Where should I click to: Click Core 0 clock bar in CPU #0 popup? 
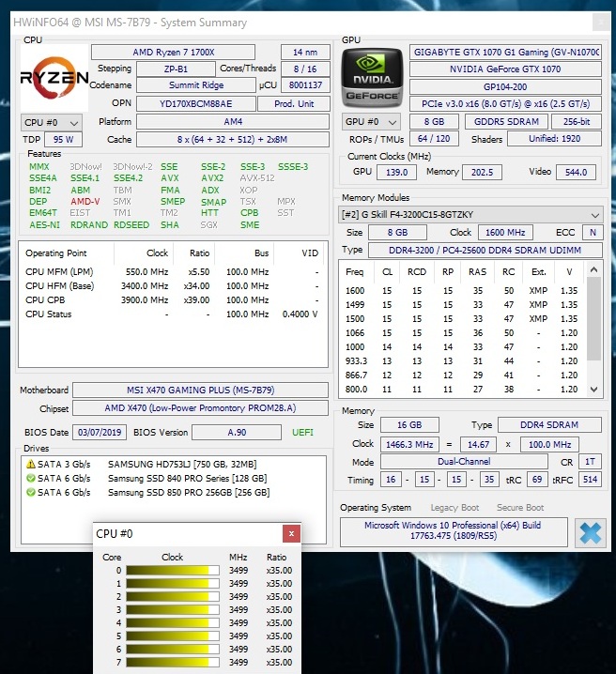(173, 571)
